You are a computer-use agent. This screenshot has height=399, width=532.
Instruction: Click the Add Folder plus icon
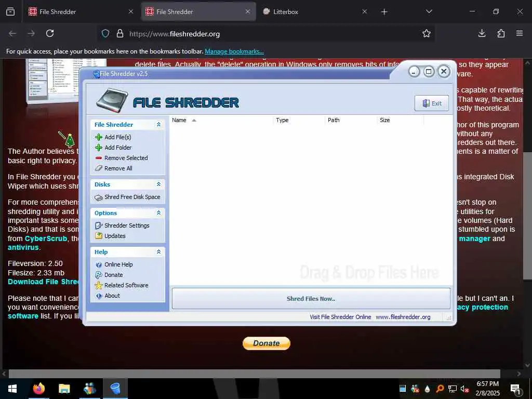coord(98,148)
